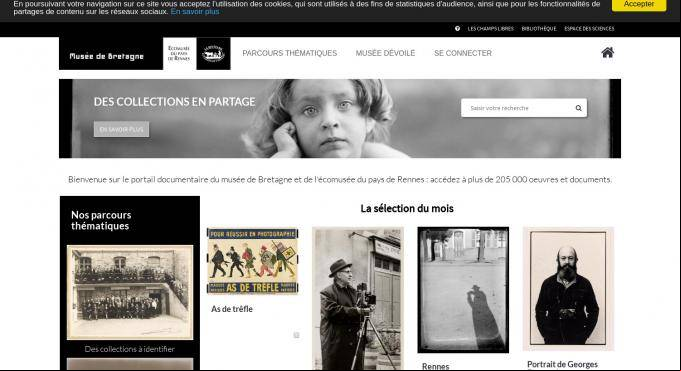Click small icon below As de trèfle
681x371 pixels.
click(x=296, y=335)
